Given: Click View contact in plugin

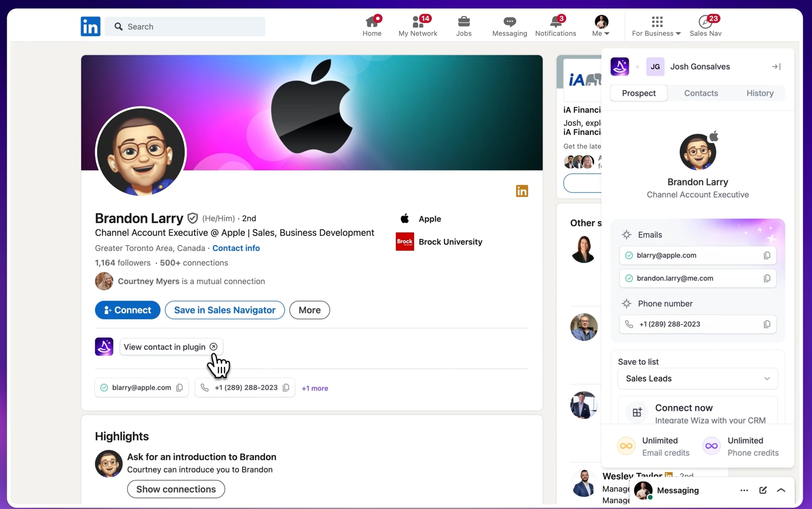Looking at the screenshot, I should (x=171, y=347).
